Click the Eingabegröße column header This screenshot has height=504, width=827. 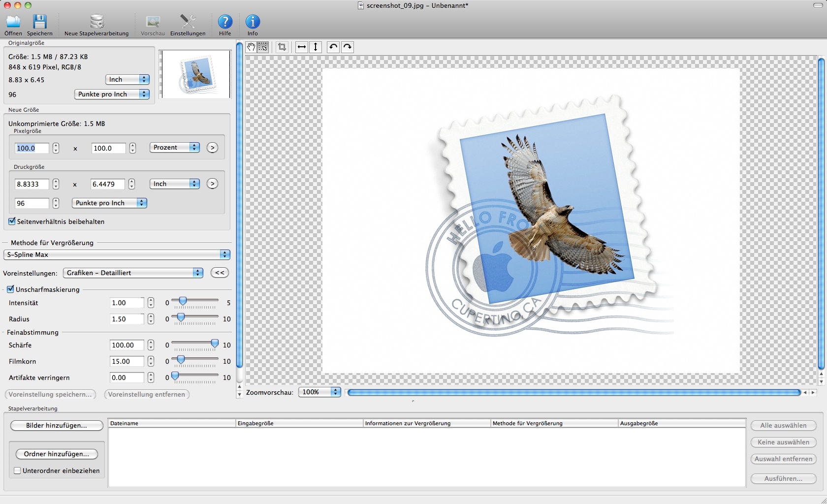[x=299, y=423]
